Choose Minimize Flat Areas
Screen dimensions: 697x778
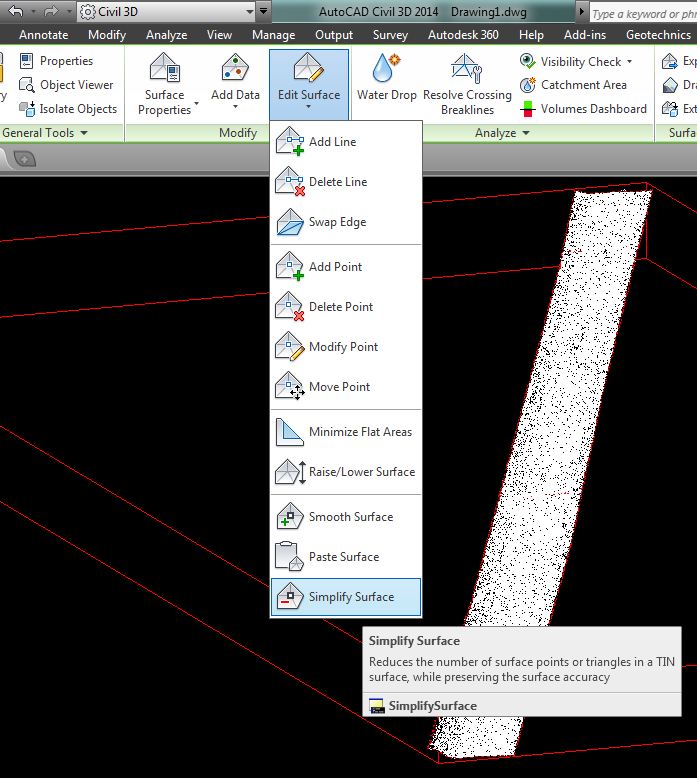[x=346, y=432]
